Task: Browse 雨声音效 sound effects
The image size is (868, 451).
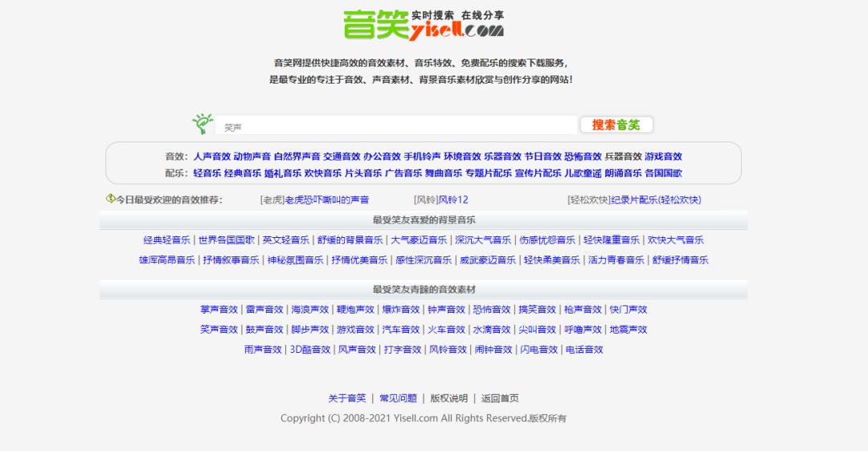Action: [x=263, y=349]
